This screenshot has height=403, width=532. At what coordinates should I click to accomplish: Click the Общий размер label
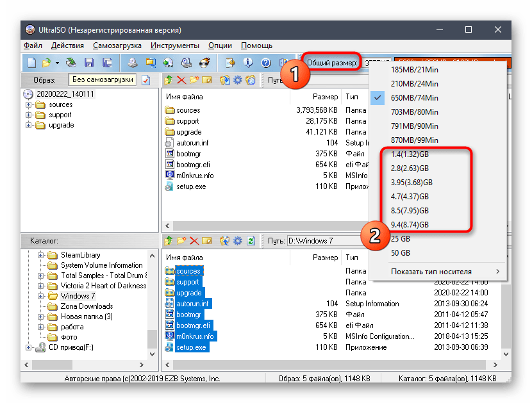[x=331, y=63]
